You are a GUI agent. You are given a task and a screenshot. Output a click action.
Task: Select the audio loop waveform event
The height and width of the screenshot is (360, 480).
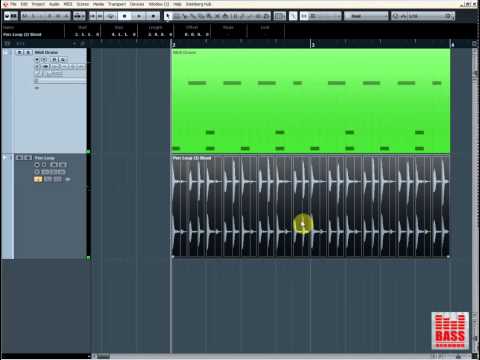310,206
